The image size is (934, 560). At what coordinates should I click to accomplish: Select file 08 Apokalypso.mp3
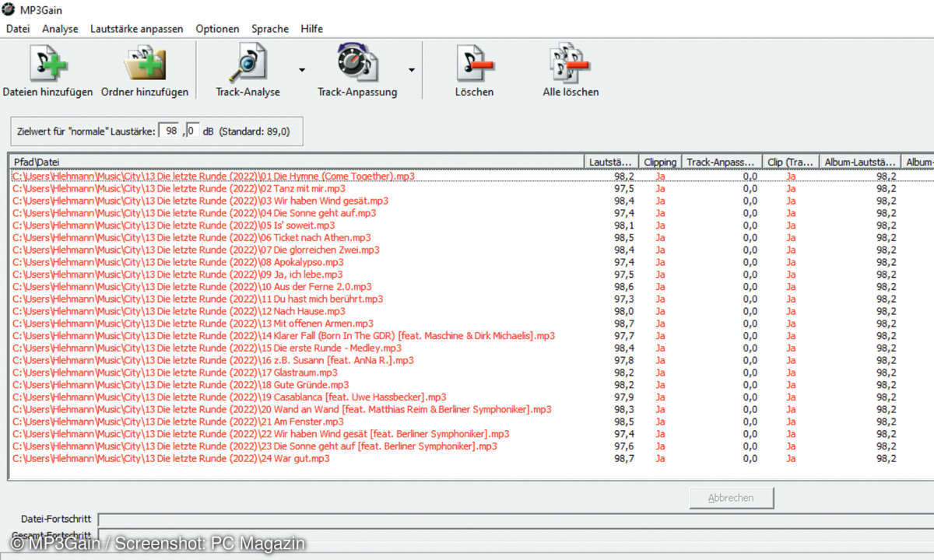click(178, 262)
